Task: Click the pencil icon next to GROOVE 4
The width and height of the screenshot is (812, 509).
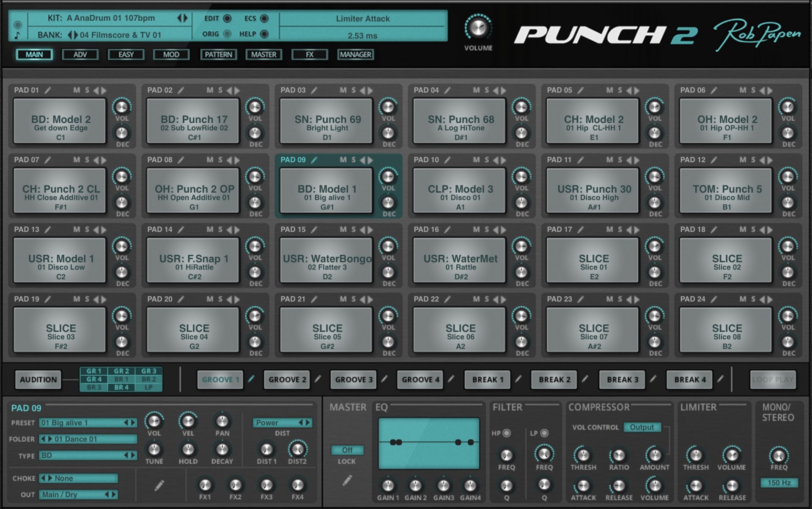Action: [451, 379]
